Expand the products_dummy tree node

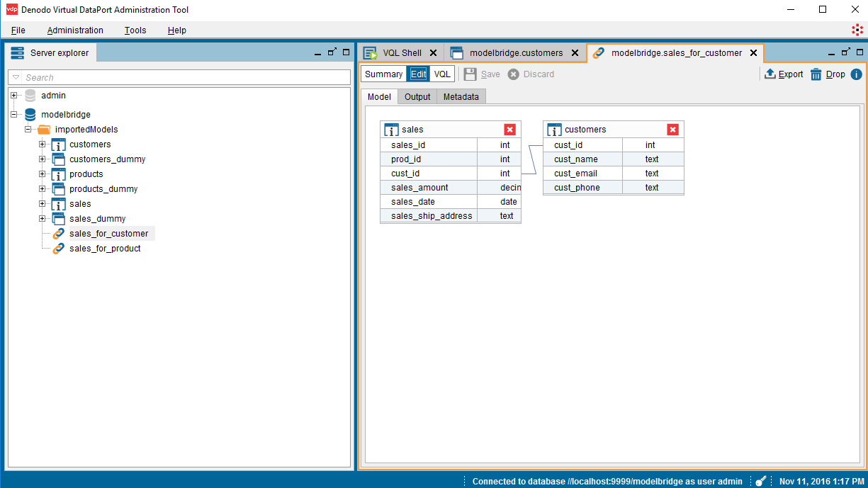coord(43,189)
